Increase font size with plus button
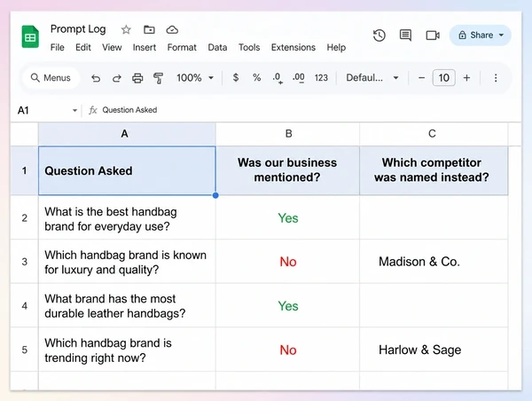 coord(466,78)
